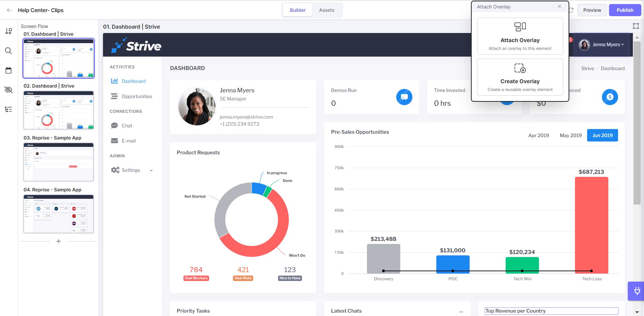The image size is (644, 316).
Task: Switch to the Assets tab
Action: coord(327,10)
